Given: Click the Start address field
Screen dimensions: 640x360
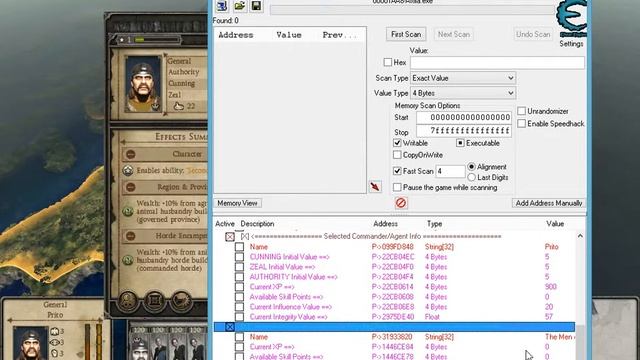Looking at the screenshot, I should (x=464, y=118).
